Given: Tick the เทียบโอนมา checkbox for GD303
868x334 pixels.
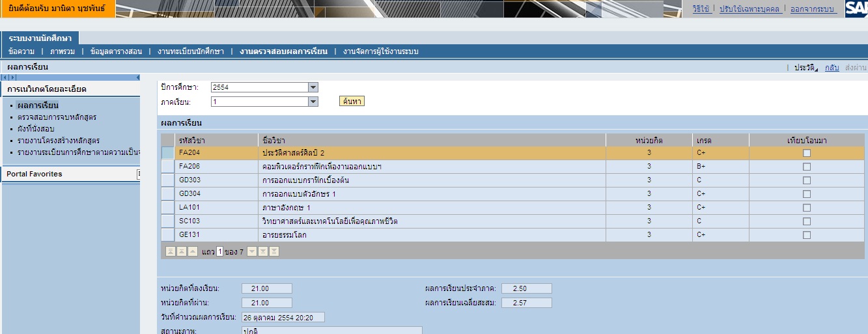Looking at the screenshot, I should point(807,180).
